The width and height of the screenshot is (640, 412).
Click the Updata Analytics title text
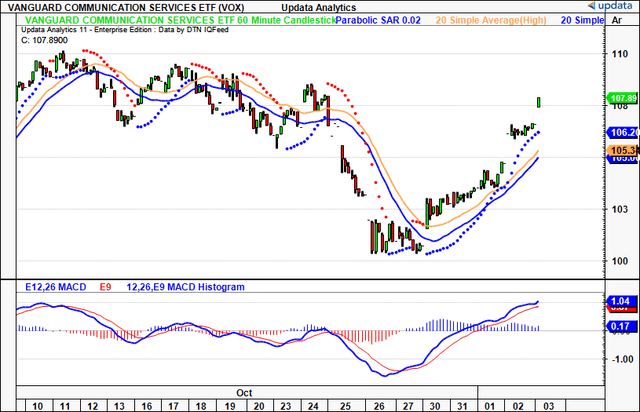(318, 8)
